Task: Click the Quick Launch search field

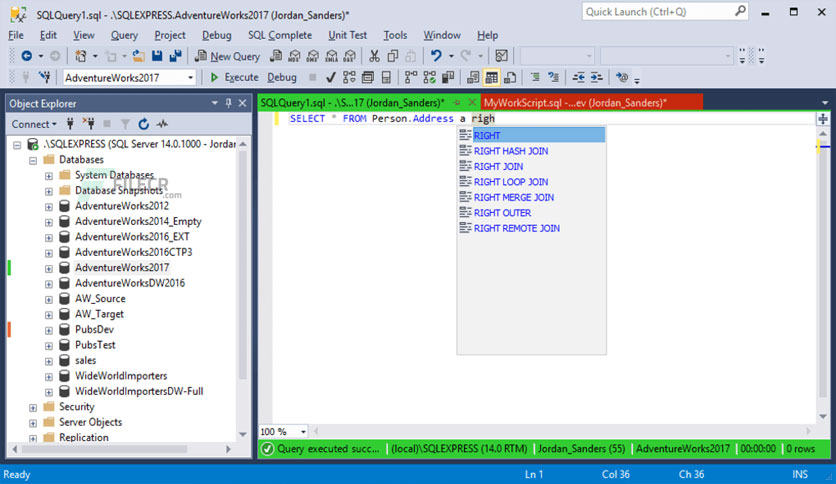Action: 665,12
